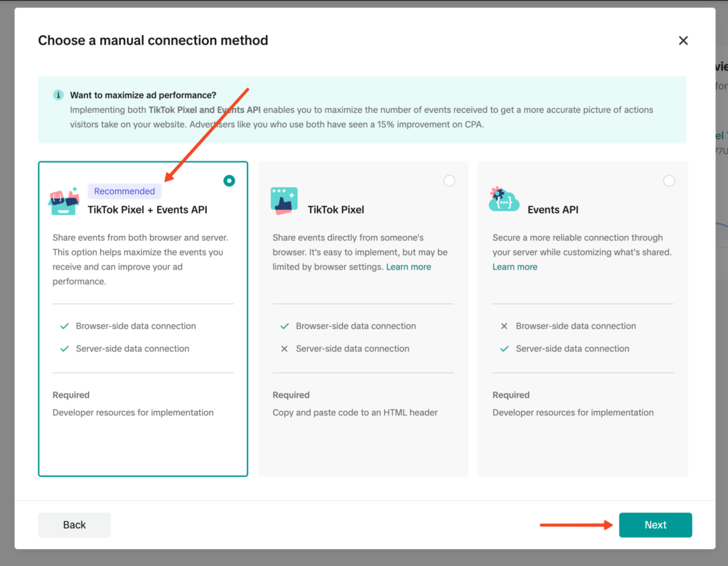
Task: Click 'Browser-side data connection' in the TikTok Pixel card
Action: (355, 326)
